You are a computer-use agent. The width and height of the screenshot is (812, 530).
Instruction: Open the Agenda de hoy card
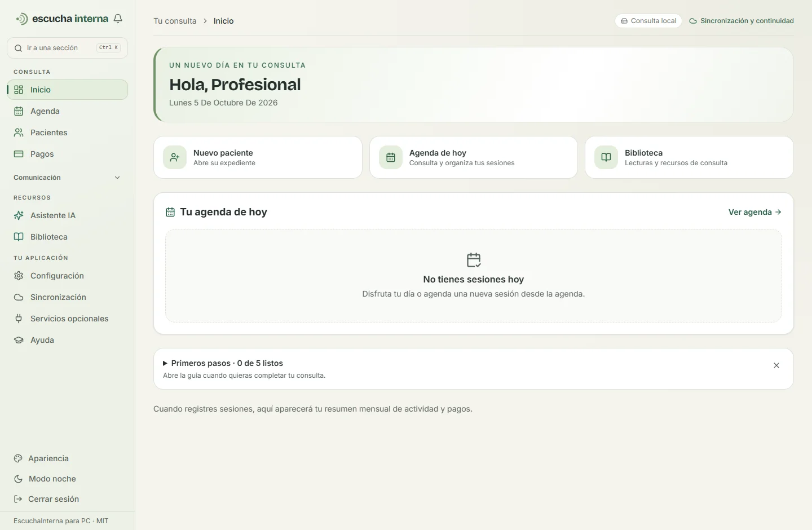pos(474,157)
